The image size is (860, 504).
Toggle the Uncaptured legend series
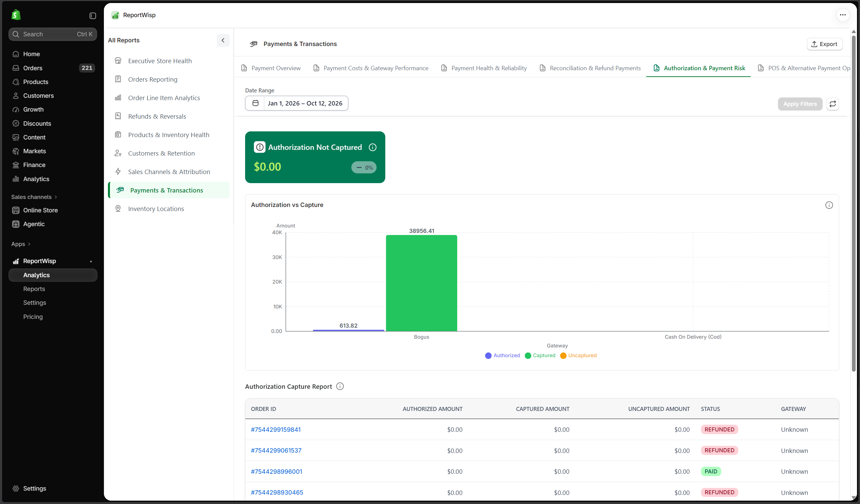click(x=579, y=355)
